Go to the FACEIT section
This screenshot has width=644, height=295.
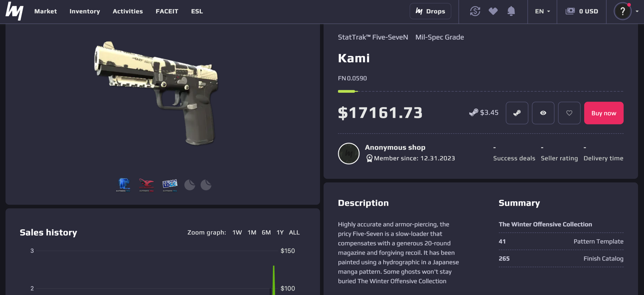(167, 11)
